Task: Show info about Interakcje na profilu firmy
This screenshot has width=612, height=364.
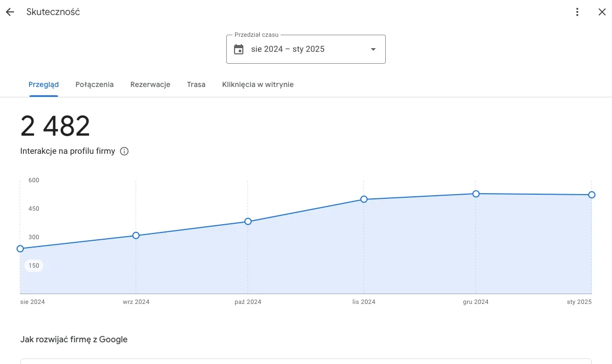Action: coord(124,151)
